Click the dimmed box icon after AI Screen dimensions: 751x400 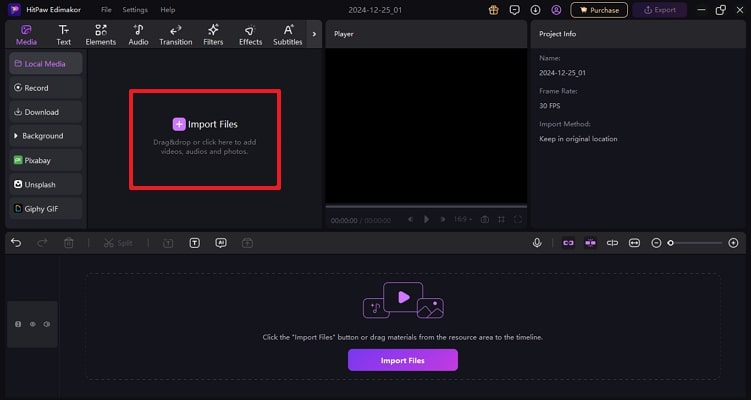click(x=247, y=243)
